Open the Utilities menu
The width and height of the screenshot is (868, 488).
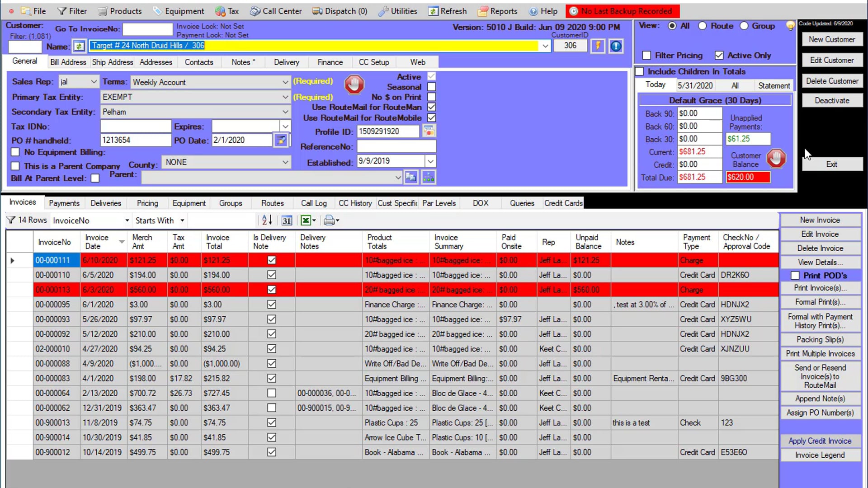[398, 11]
